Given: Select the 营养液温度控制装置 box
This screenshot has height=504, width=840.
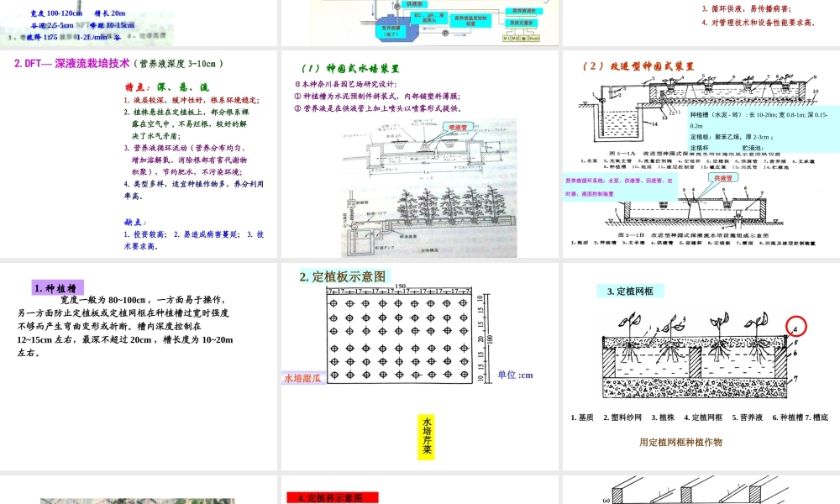Looking at the screenshot, I should pyautogui.click(x=470, y=20).
